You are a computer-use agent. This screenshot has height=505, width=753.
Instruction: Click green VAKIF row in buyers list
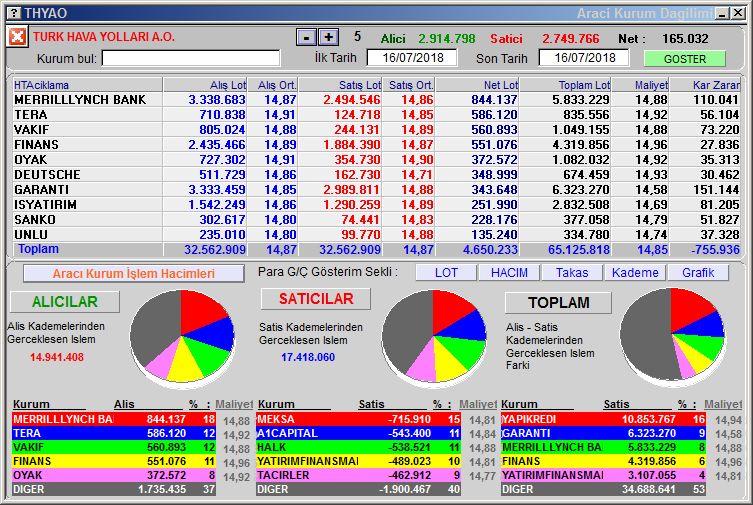pyautogui.click(x=114, y=447)
